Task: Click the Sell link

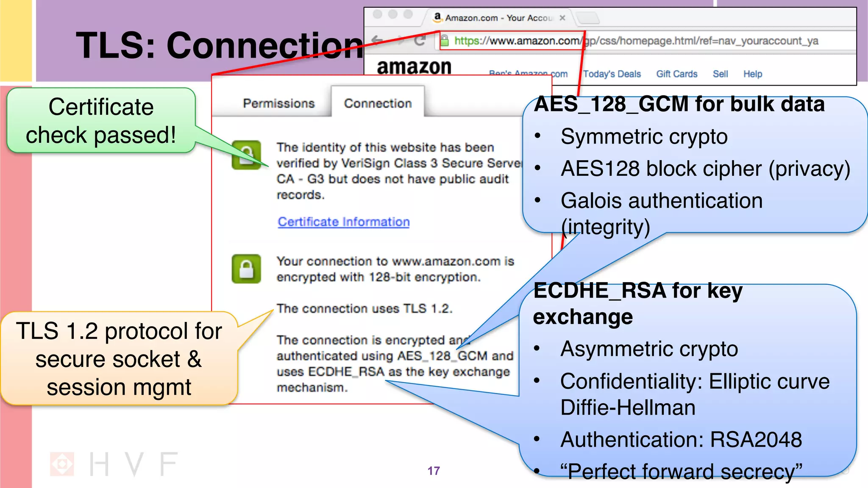Action: [720, 74]
